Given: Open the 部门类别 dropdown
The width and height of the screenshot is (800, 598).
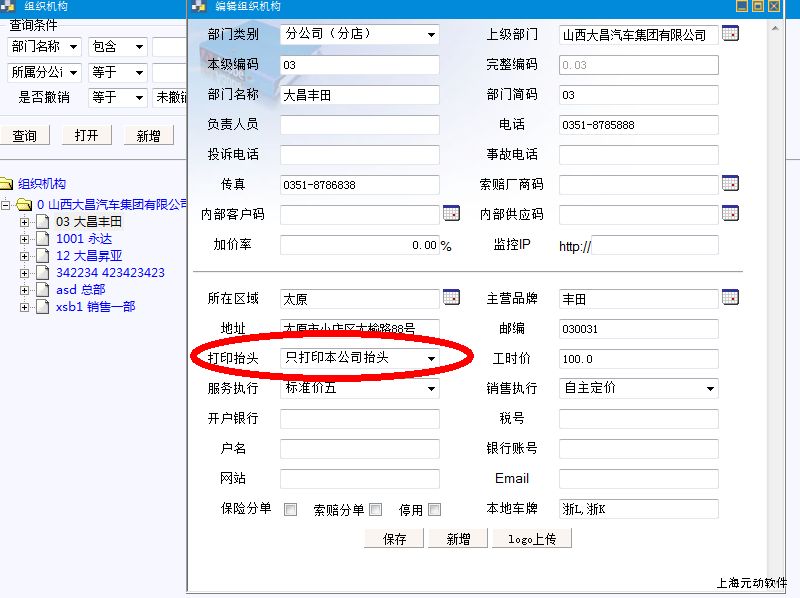Looking at the screenshot, I should 431,35.
